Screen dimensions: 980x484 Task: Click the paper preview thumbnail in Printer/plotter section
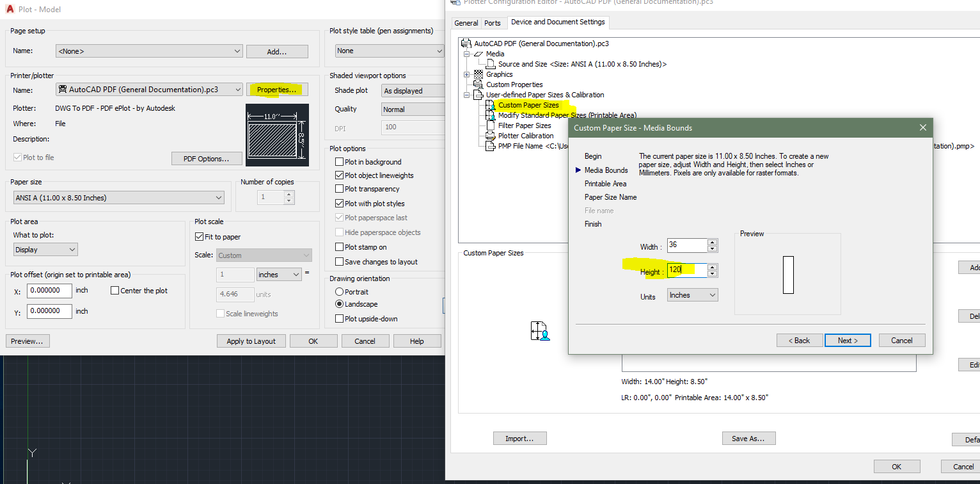pyautogui.click(x=277, y=134)
